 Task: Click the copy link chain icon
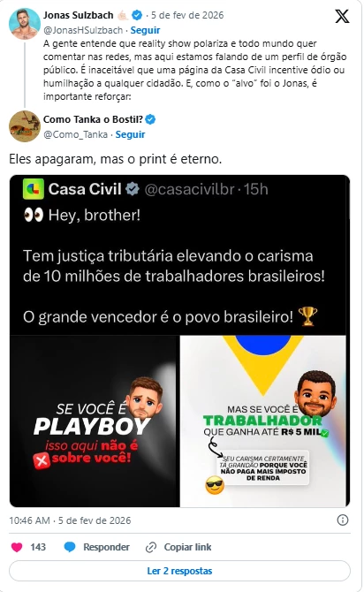pyautogui.click(x=151, y=547)
